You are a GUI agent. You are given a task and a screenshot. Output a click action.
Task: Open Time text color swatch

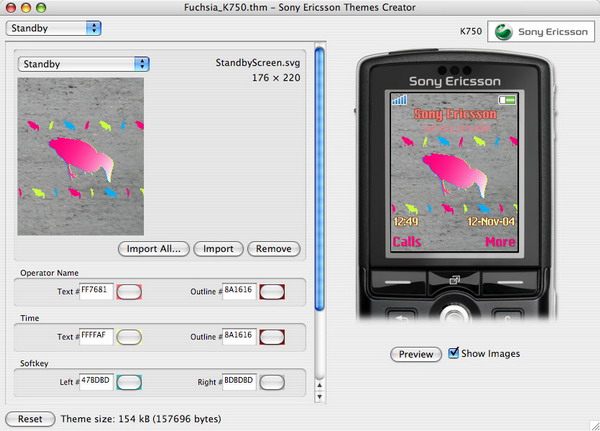(129, 337)
